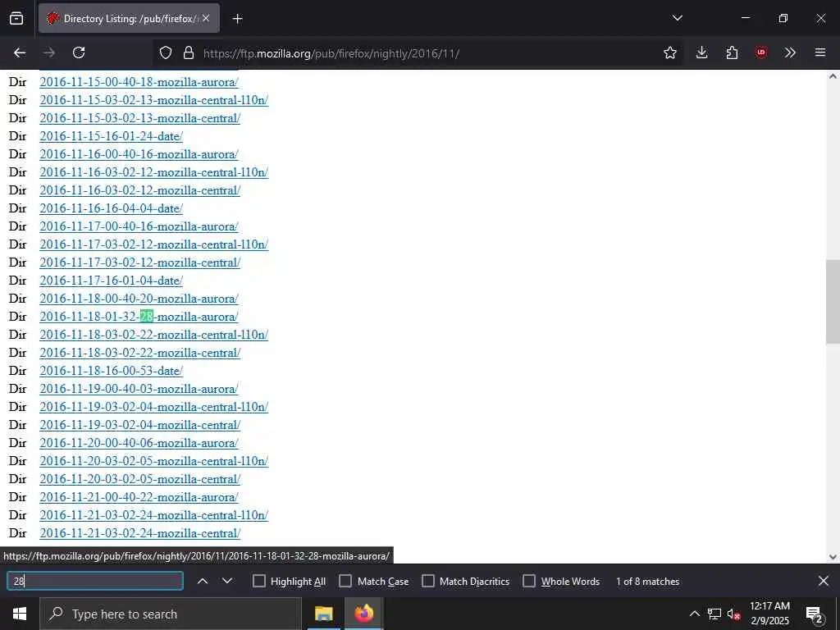840x630 pixels.
Task: Open 2016-11-15-16-01-24-date directory
Action: coord(111,136)
